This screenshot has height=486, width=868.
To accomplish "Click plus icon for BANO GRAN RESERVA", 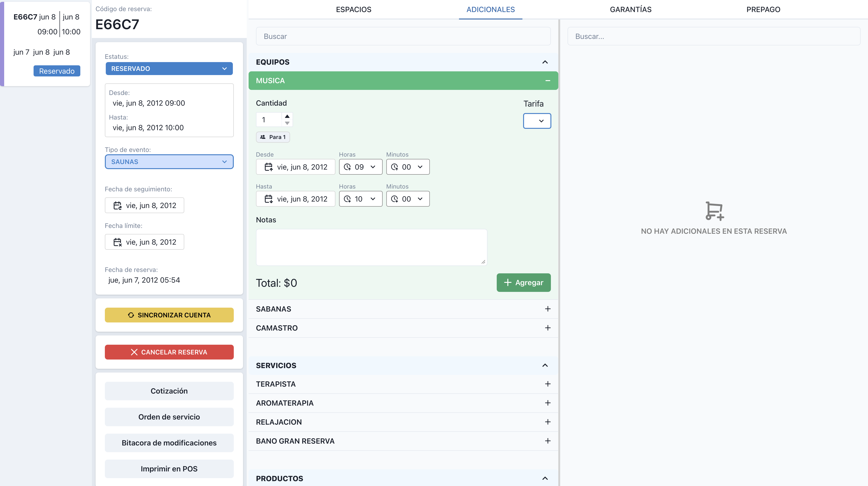I will [548, 441].
